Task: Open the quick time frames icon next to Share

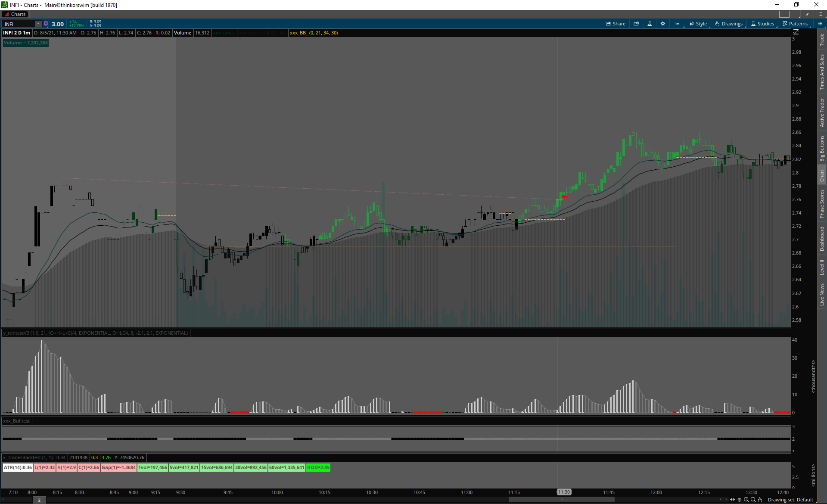Action: point(636,24)
